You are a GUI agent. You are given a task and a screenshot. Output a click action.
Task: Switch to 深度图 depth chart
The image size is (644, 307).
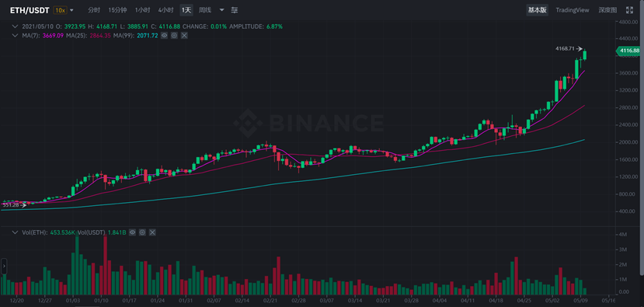[x=607, y=10]
